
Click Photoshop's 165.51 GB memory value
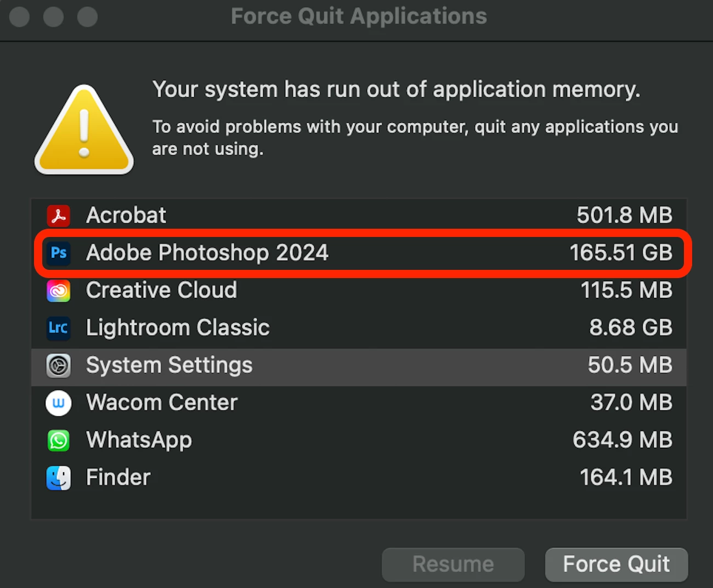click(x=620, y=253)
